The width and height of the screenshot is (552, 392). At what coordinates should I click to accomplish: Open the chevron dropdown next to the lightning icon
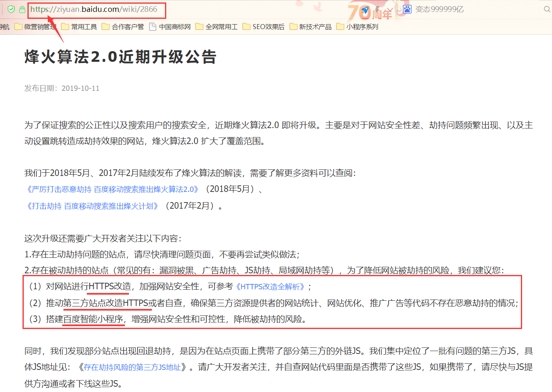coord(389,9)
